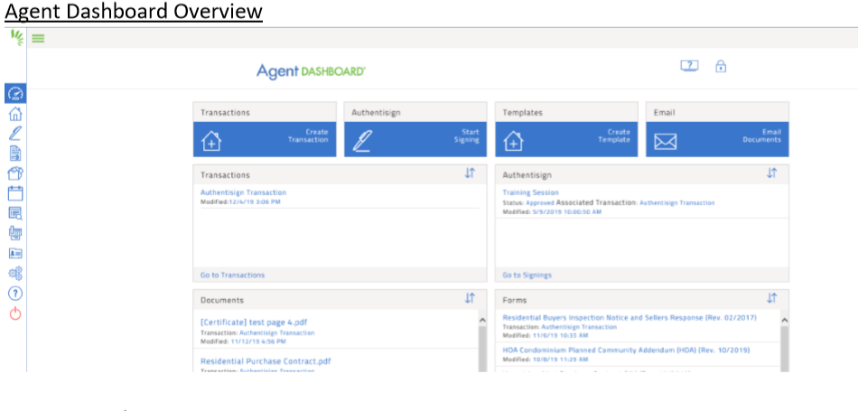Click the Documents list scrollbar up arrow
The width and height of the screenshot is (868, 411).
[x=482, y=320]
